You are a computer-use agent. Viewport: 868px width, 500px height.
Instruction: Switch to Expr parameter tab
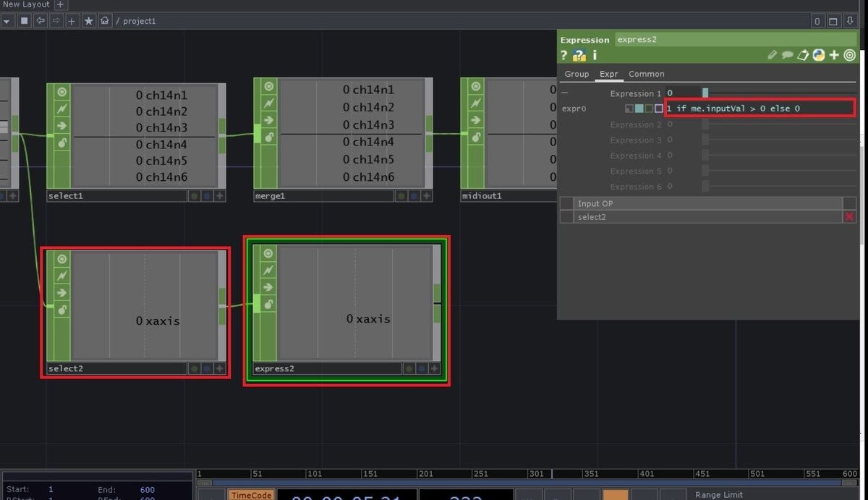click(x=608, y=74)
